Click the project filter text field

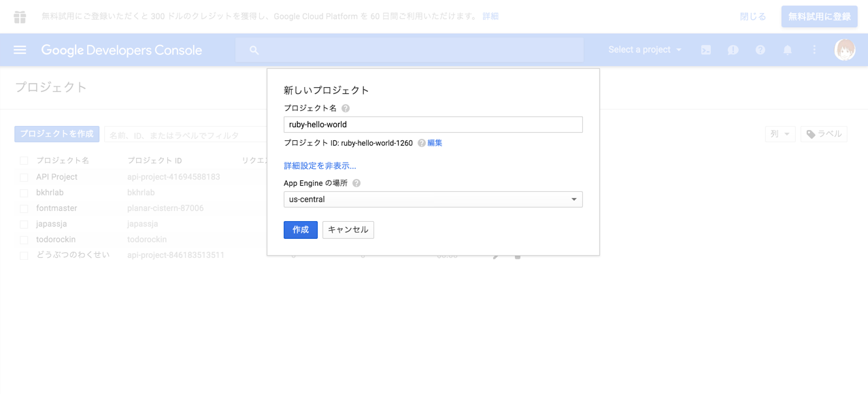click(x=185, y=135)
